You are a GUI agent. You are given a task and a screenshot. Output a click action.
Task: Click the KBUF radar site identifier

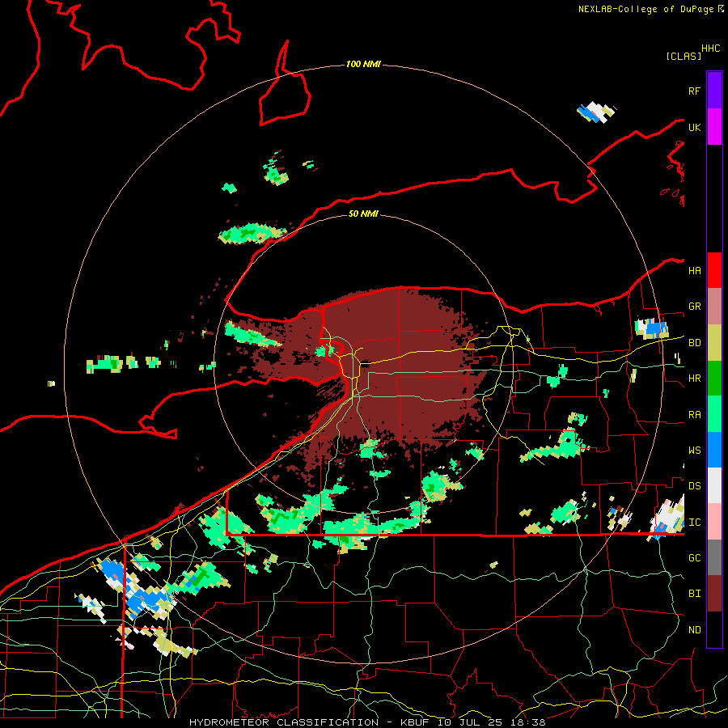[x=416, y=722]
